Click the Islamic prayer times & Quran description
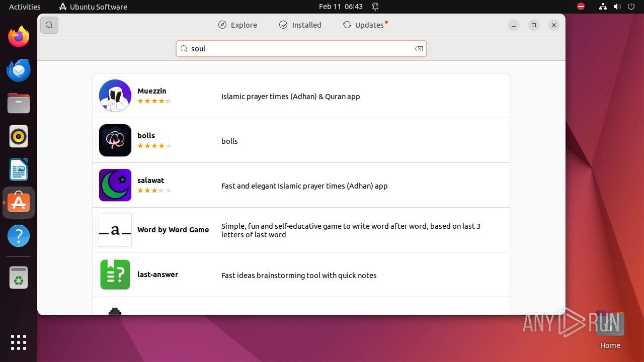Viewport: 644px width, 362px height. click(x=291, y=97)
